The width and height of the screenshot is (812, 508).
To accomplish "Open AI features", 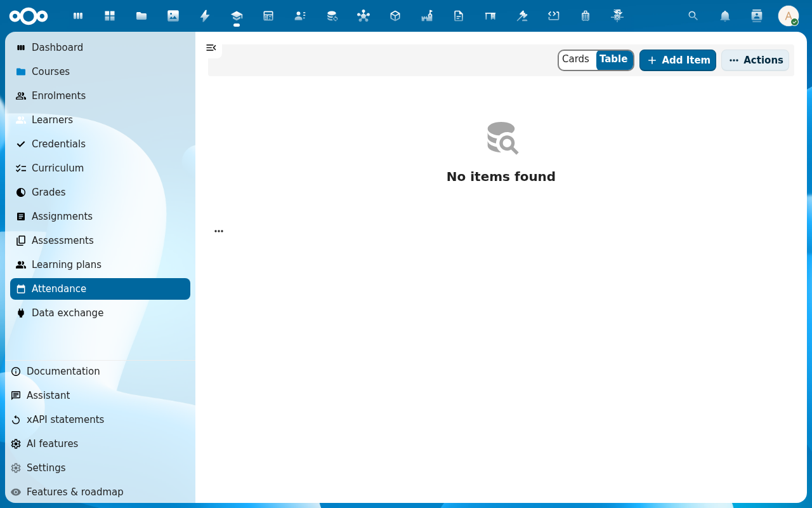I will tap(100, 444).
